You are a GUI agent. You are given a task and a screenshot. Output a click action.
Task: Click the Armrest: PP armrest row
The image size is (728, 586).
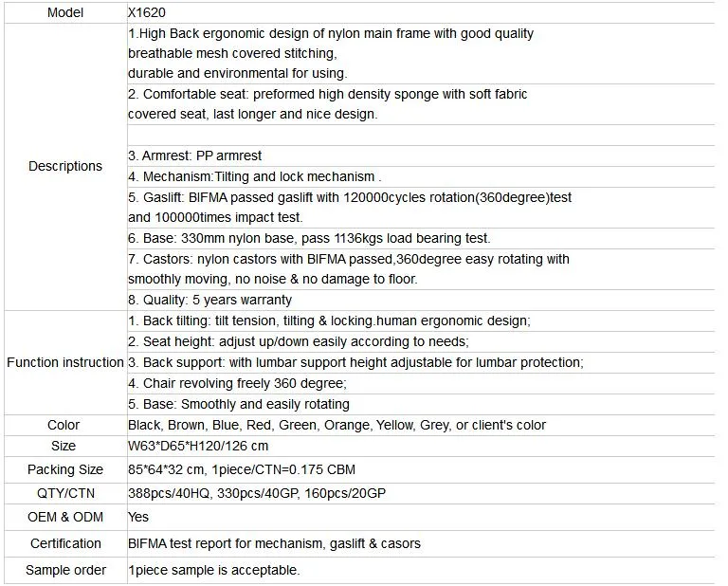(195, 156)
